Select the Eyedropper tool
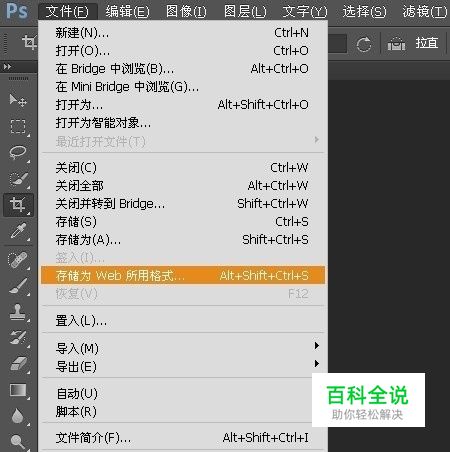 18,231
